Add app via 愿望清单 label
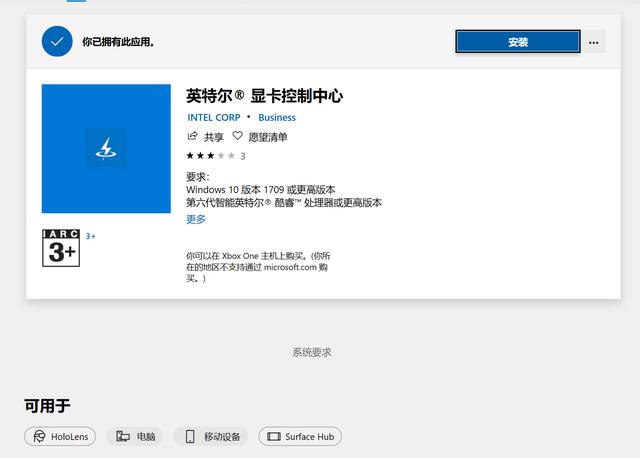This screenshot has width=640, height=458. (268, 137)
